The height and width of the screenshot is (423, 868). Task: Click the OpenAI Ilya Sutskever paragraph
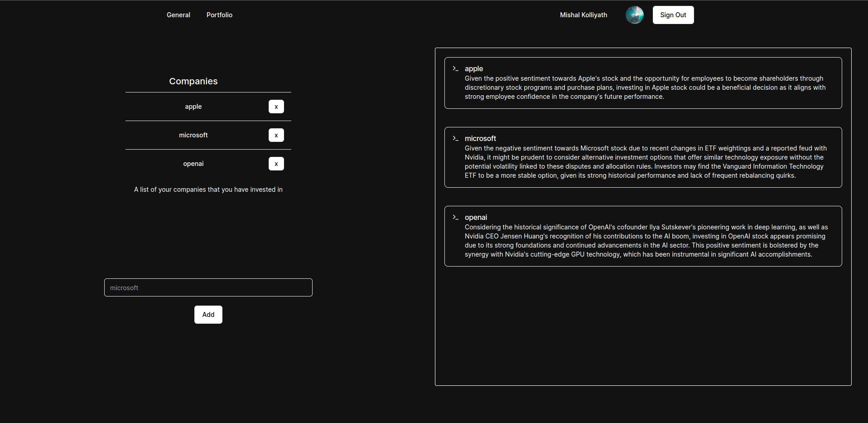[x=646, y=241]
